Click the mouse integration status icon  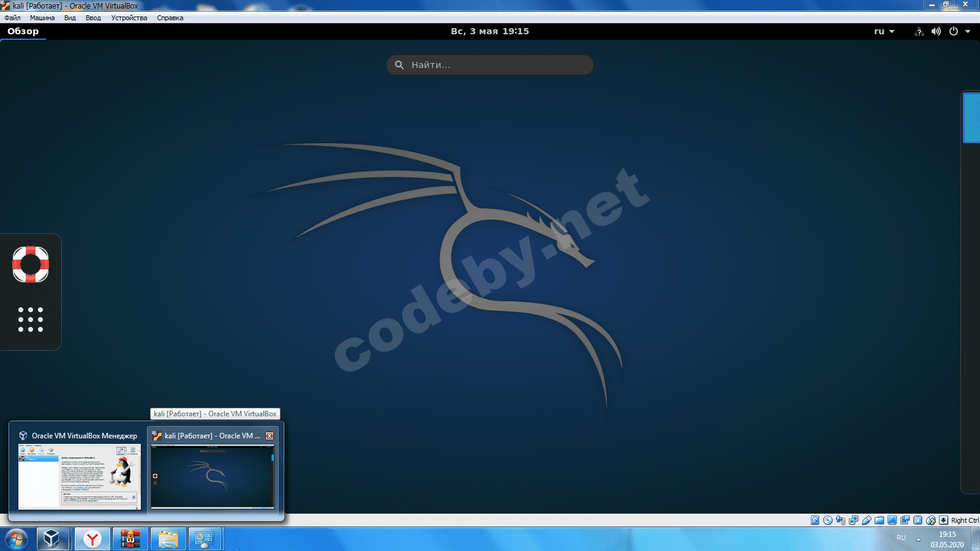click(931, 520)
